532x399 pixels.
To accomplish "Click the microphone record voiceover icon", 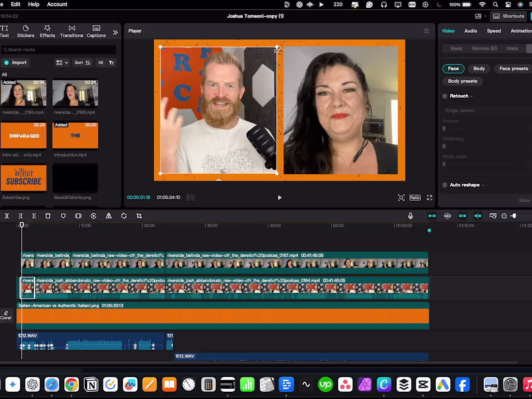I will pos(411,216).
